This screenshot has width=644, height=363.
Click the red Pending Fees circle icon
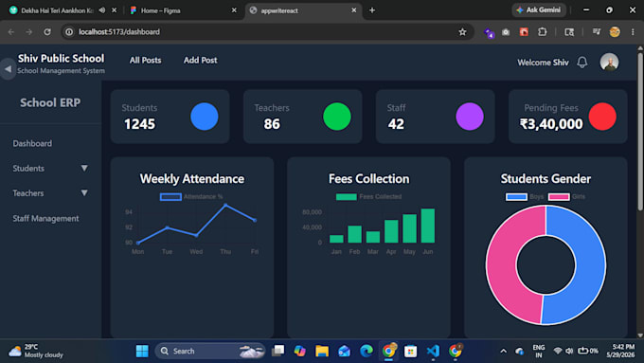(x=602, y=117)
